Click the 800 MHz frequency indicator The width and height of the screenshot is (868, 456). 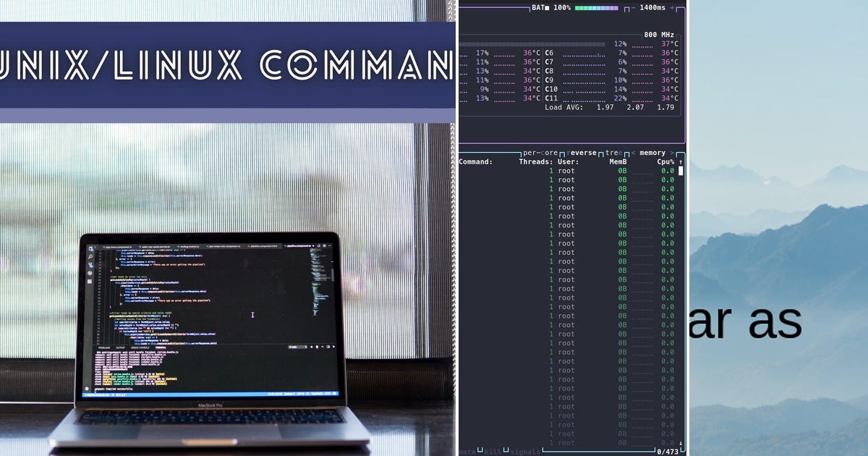coord(659,34)
